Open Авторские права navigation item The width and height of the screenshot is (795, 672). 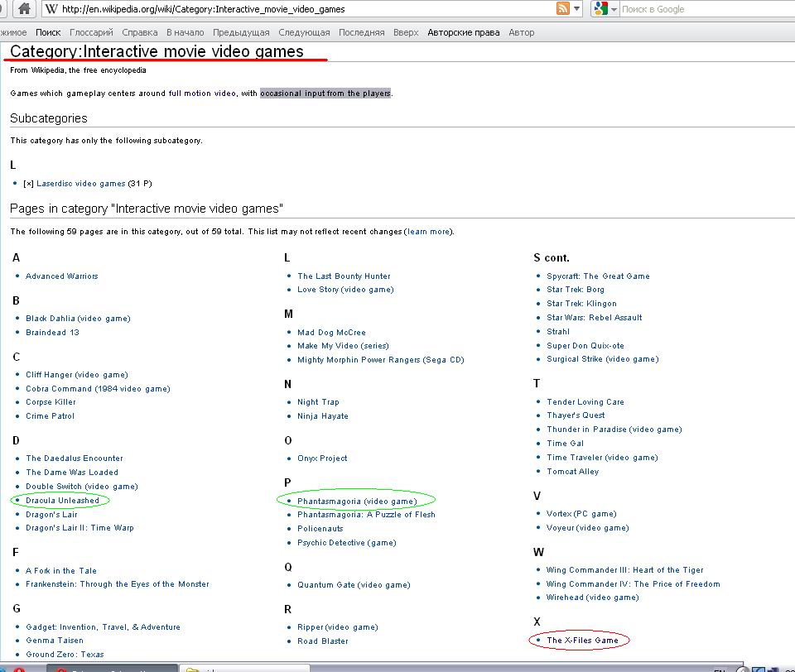(464, 32)
